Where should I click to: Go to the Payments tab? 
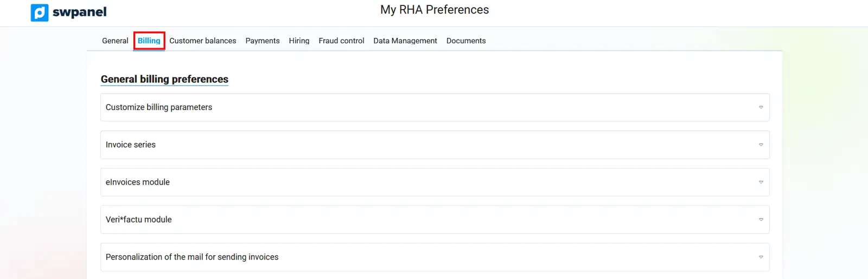click(263, 41)
